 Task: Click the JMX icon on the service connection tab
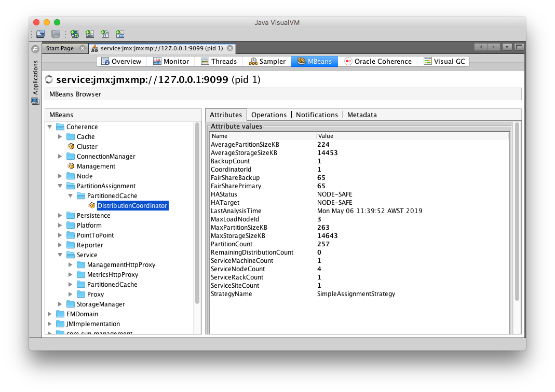[x=94, y=48]
